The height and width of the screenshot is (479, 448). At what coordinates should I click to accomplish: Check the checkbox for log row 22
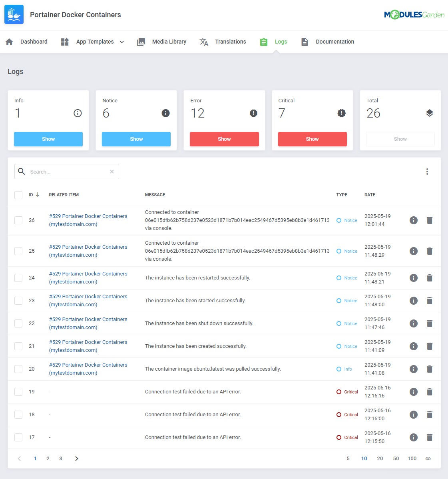(x=18, y=323)
